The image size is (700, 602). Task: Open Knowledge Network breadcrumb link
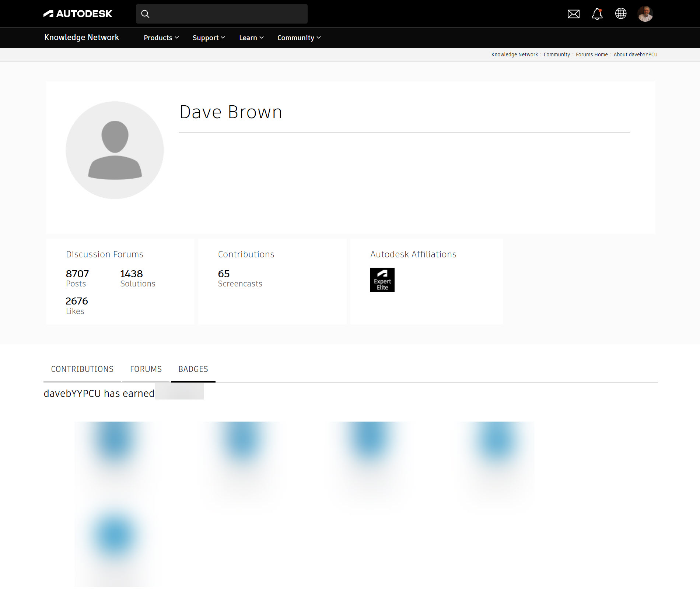coord(514,54)
